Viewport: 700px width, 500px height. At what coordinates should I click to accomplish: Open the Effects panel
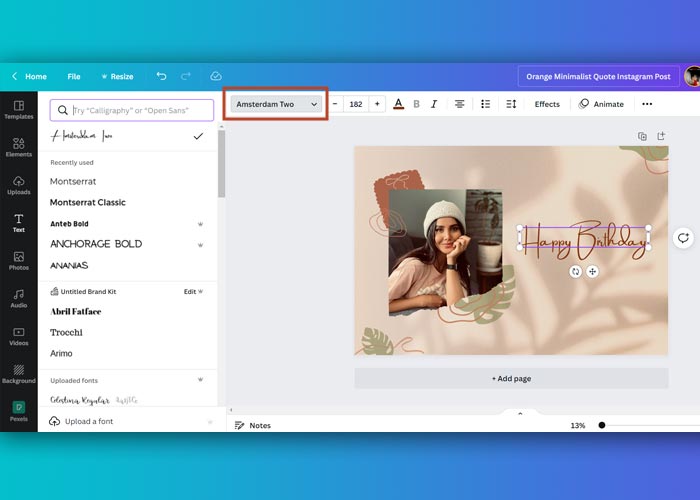pyautogui.click(x=547, y=104)
